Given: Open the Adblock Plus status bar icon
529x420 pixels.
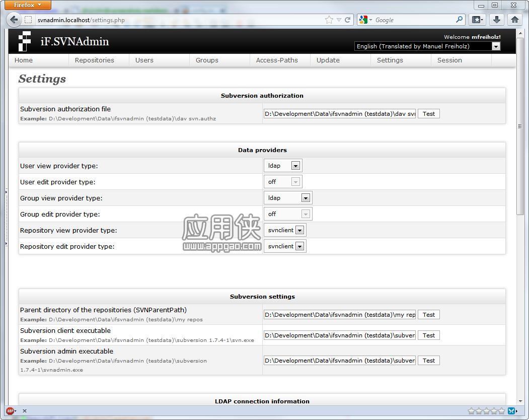Looking at the screenshot, I should (10, 411).
